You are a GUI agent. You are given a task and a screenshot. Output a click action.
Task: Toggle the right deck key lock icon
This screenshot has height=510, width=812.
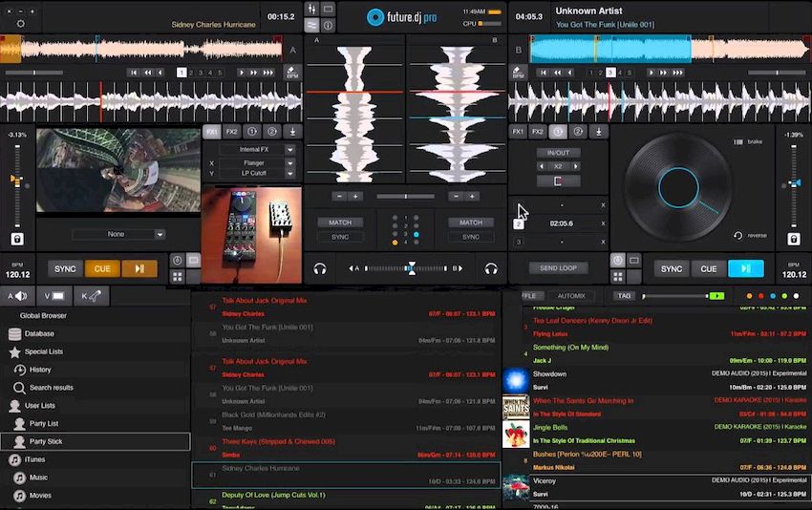794,239
